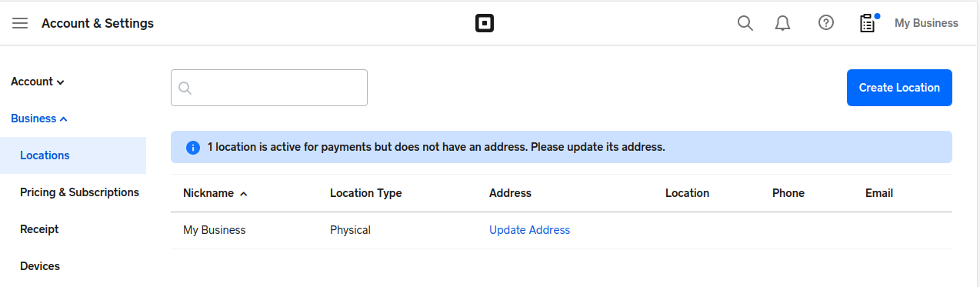Select Locations in the sidebar
The height and width of the screenshot is (287, 980).
(73, 155)
